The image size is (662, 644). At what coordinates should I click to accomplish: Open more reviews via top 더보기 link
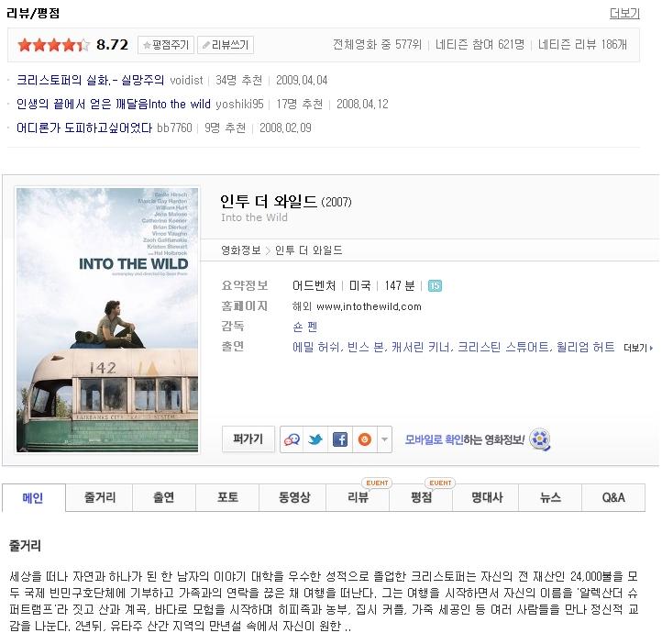click(624, 14)
